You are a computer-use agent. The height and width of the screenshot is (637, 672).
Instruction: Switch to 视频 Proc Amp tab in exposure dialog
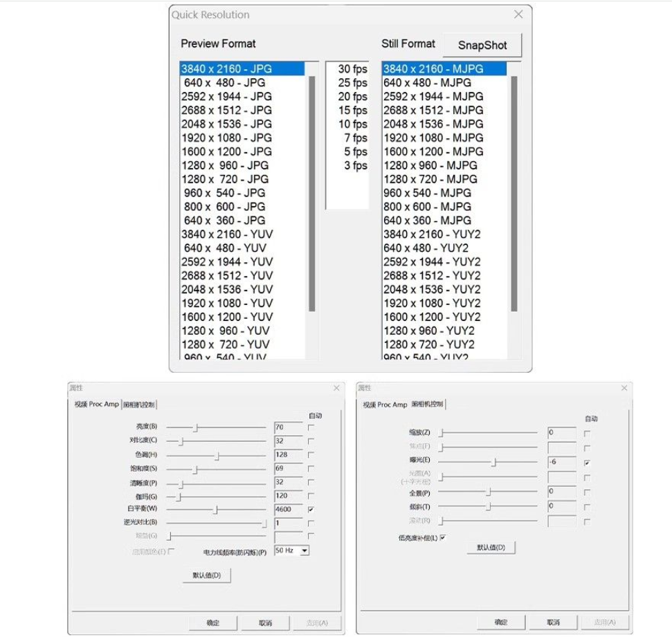[385, 405]
